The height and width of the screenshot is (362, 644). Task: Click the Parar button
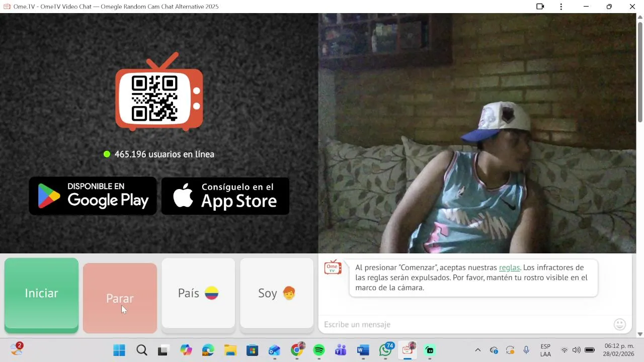(120, 298)
